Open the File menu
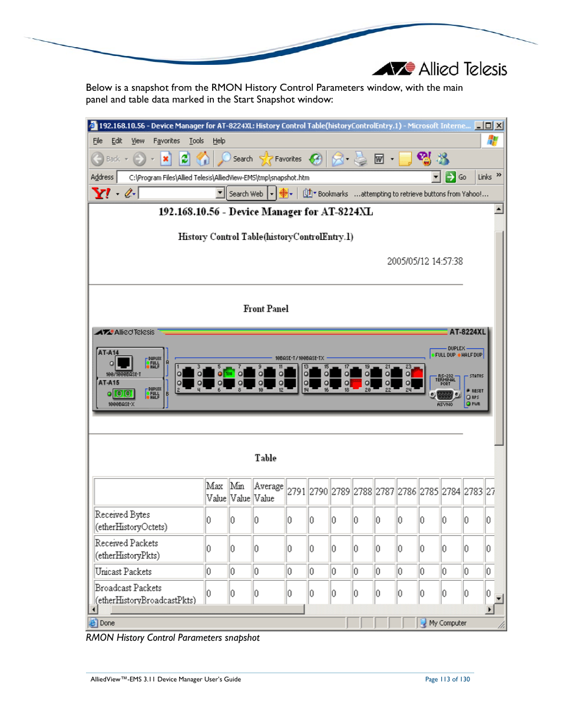562x728 pixels. tap(98, 141)
